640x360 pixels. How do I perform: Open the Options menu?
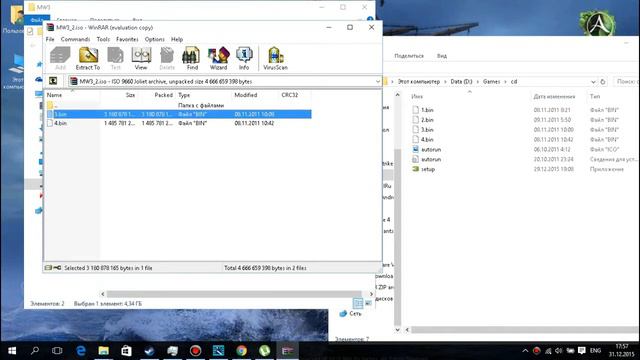(x=154, y=39)
